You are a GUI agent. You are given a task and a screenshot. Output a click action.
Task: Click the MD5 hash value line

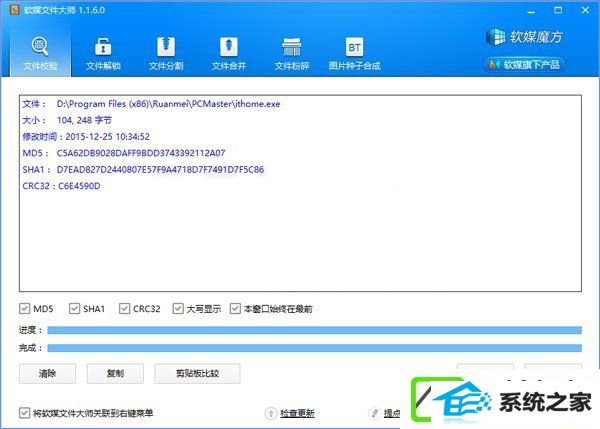(124, 153)
